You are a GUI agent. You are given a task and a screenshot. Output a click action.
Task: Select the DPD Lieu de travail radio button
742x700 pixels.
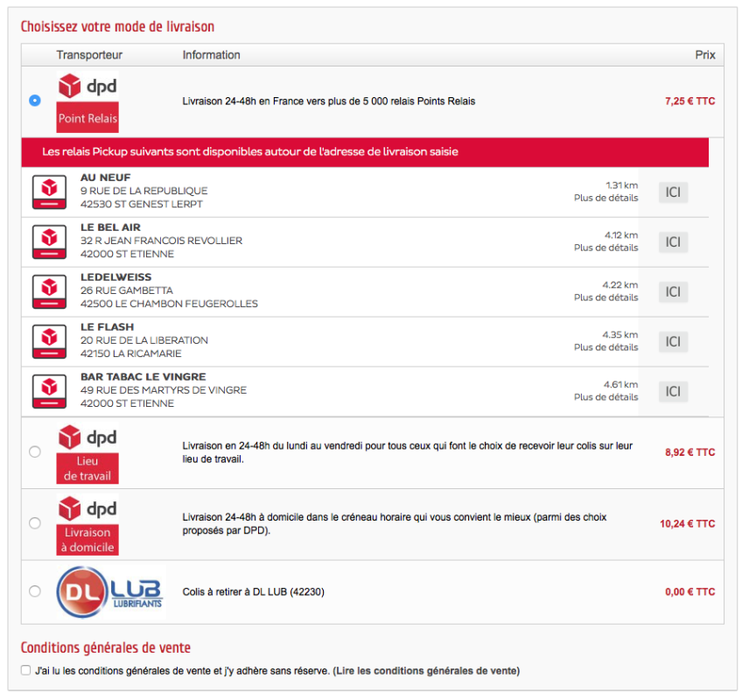pos(34,451)
